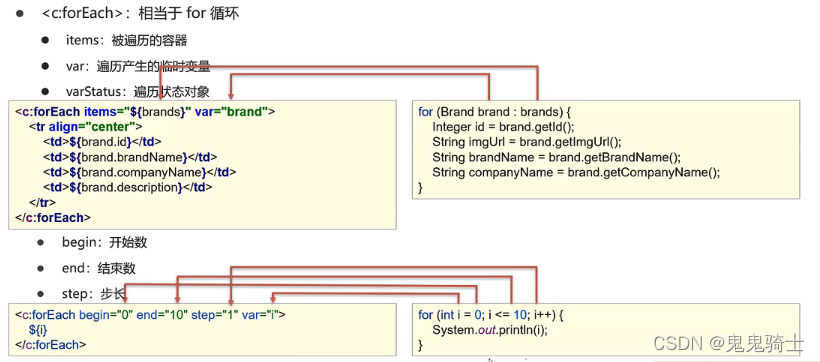Viewport: 820px width, 362px height.
Task: Select the line "for (int i = 0; i <= 10; i++) {"
Action: click(x=492, y=315)
